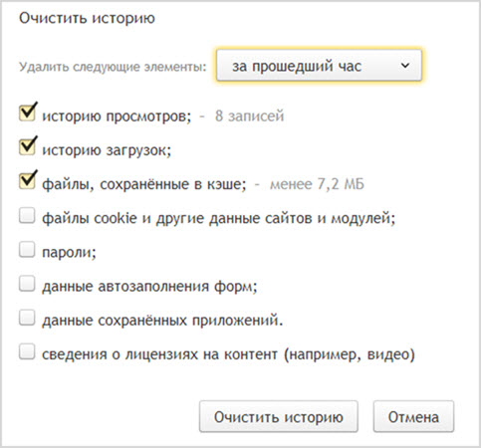Viewport: 481px width, 448px height.
Task: Uncheck the «историю просмотров» checkbox
Action: pos(27,112)
